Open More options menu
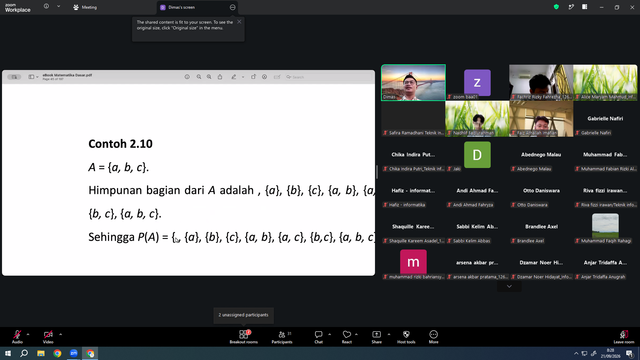The height and width of the screenshot is (360, 640). click(433, 337)
